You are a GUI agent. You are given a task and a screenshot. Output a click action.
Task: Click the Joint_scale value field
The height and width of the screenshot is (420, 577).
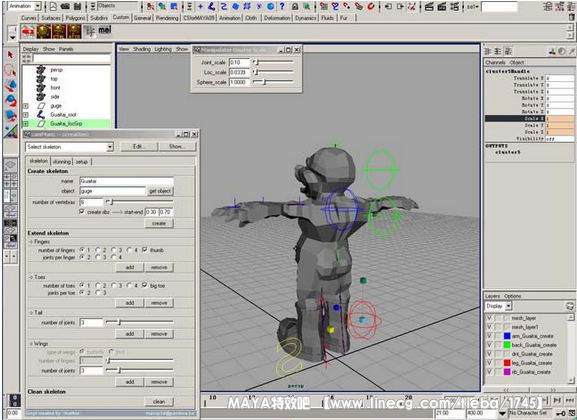click(239, 62)
